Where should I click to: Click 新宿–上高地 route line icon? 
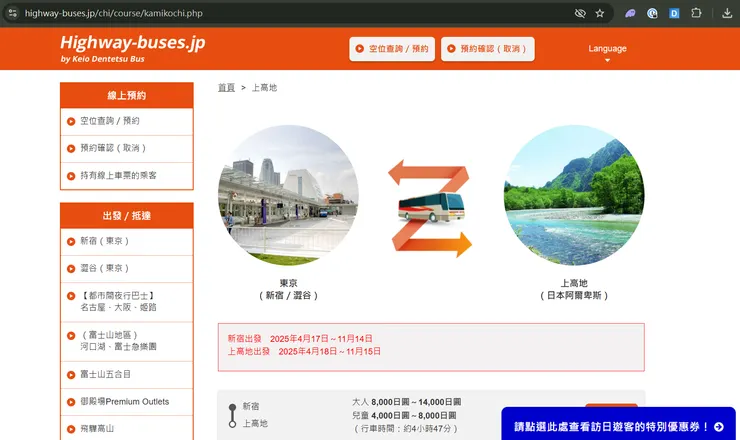point(232,415)
